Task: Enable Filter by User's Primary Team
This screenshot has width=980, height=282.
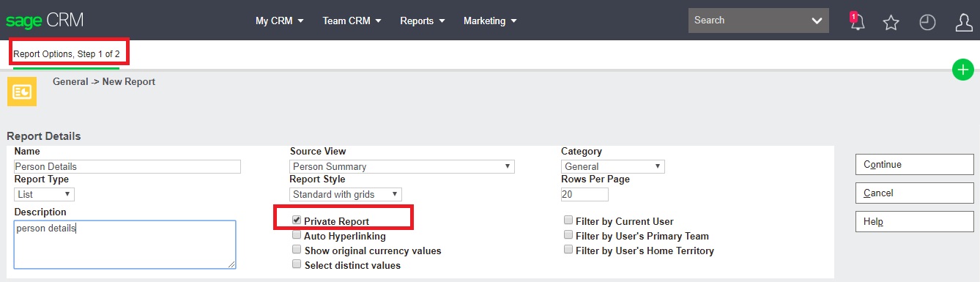Action: pyautogui.click(x=568, y=235)
